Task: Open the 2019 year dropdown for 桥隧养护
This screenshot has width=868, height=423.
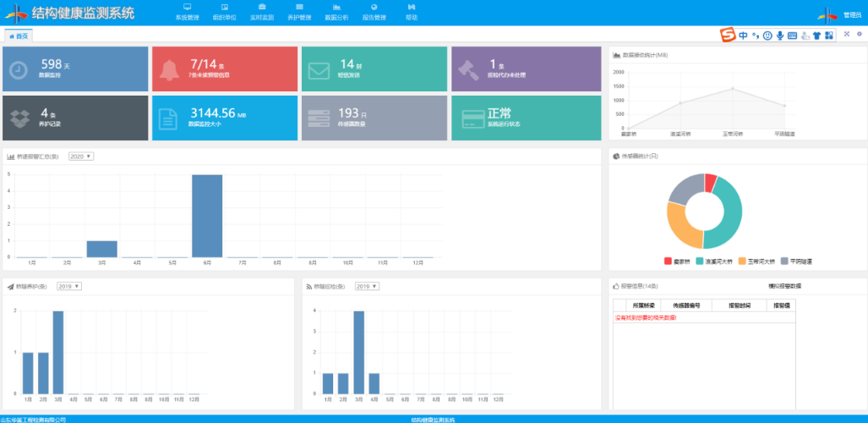Action: 68,286
